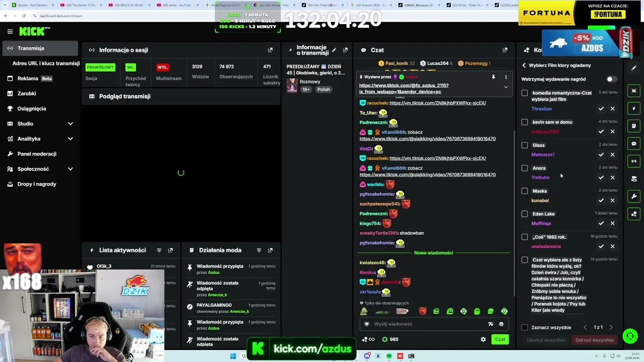The width and height of the screenshot is (644, 362).
Task: Open the broadcast signal widget in right sidebar
Action: (x=634, y=161)
